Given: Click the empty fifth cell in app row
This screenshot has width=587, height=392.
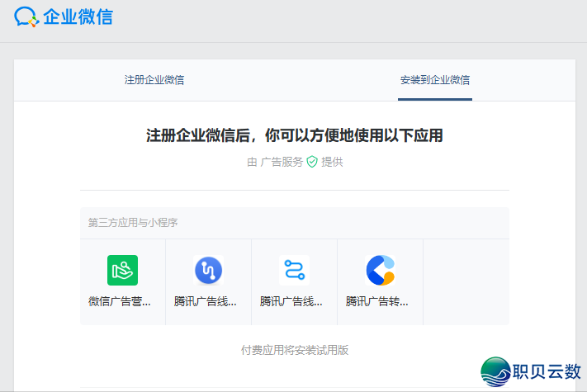Looking at the screenshot, I should click(x=466, y=281).
